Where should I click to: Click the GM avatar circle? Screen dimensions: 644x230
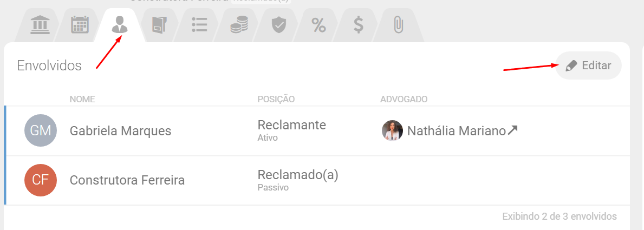(x=41, y=131)
